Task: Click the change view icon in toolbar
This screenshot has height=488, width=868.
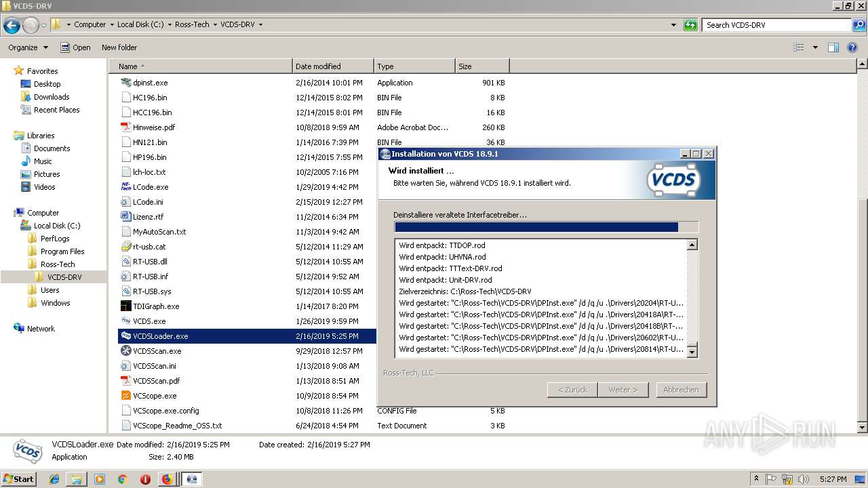Action: (x=799, y=47)
